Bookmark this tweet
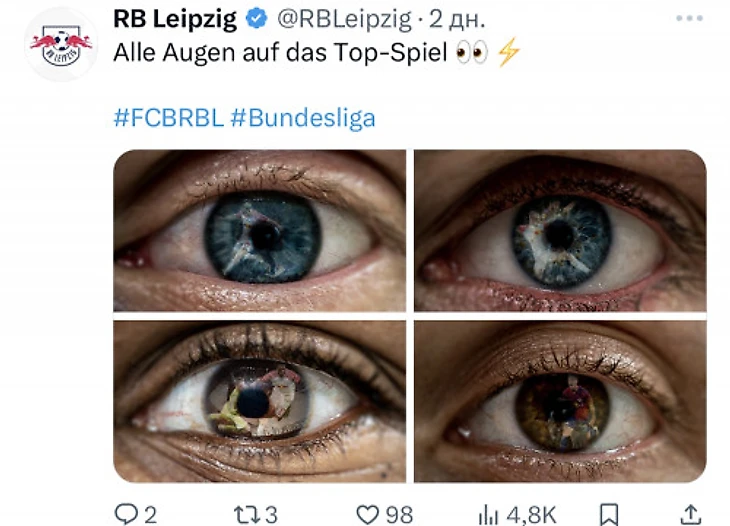 [609, 515]
